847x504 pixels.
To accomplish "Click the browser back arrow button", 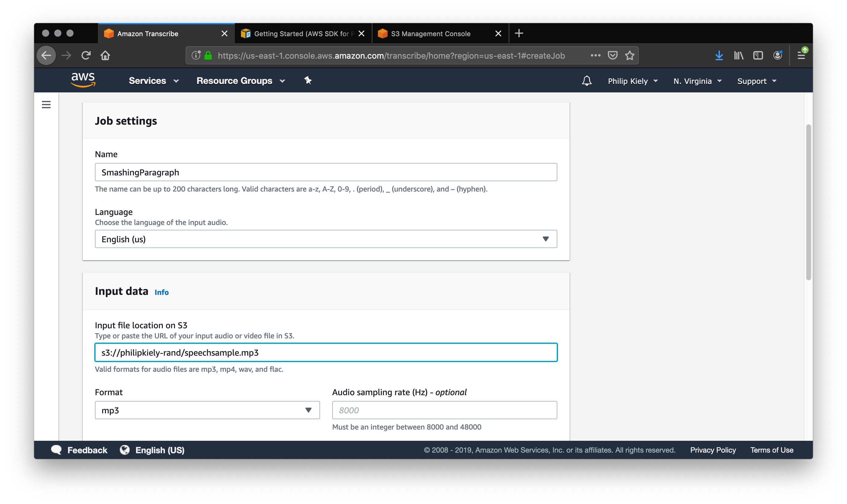I will pos(46,55).
